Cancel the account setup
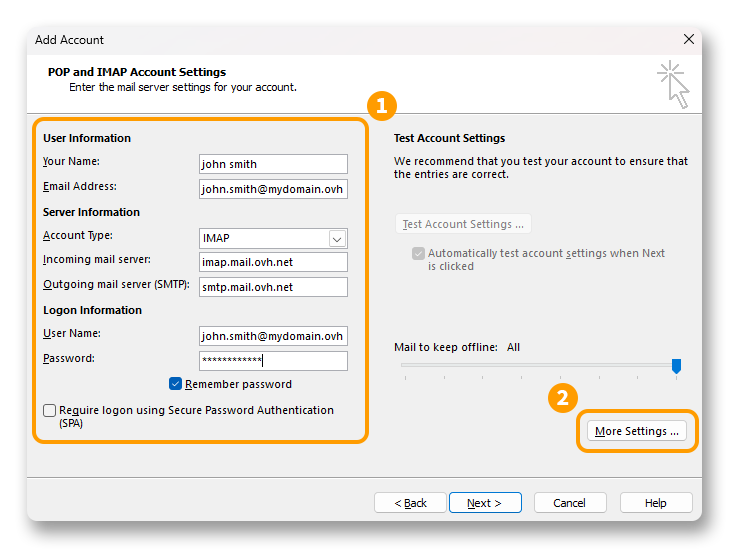This screenshot has height=550, width=730. click(x=570, y=503)
